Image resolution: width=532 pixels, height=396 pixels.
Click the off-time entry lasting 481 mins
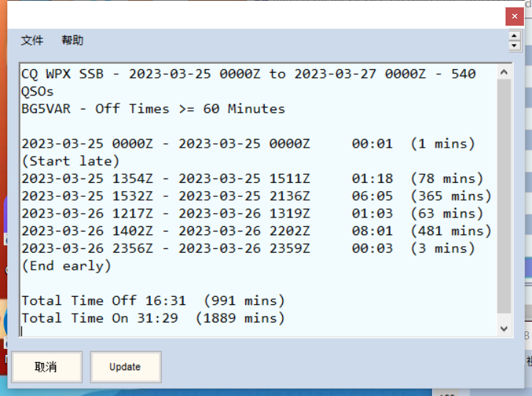coord(256,231)
